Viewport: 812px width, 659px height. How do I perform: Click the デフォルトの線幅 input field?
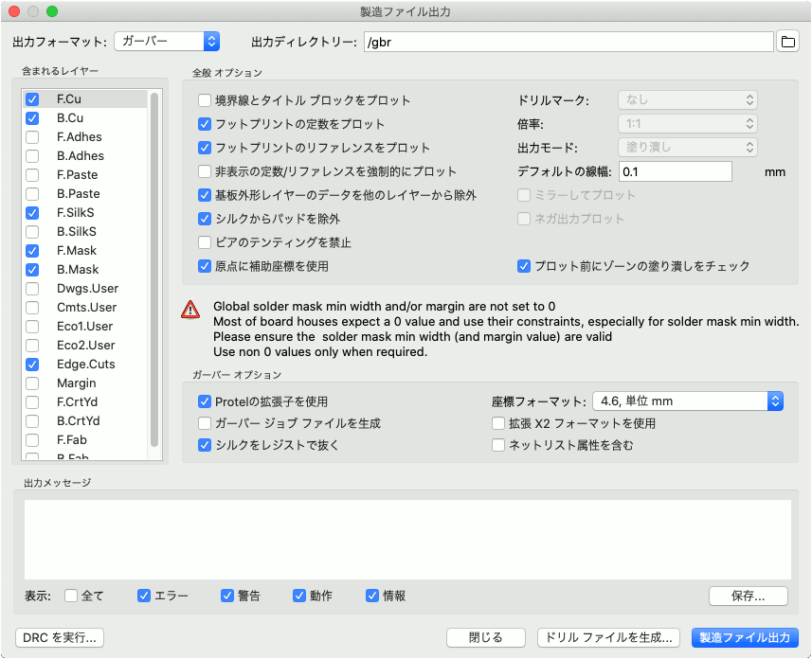click(x=676, y=172)
